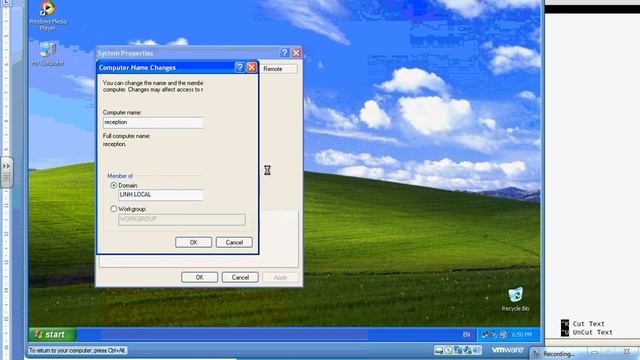Click the 'Full computer name:' label

pos(127,136)
